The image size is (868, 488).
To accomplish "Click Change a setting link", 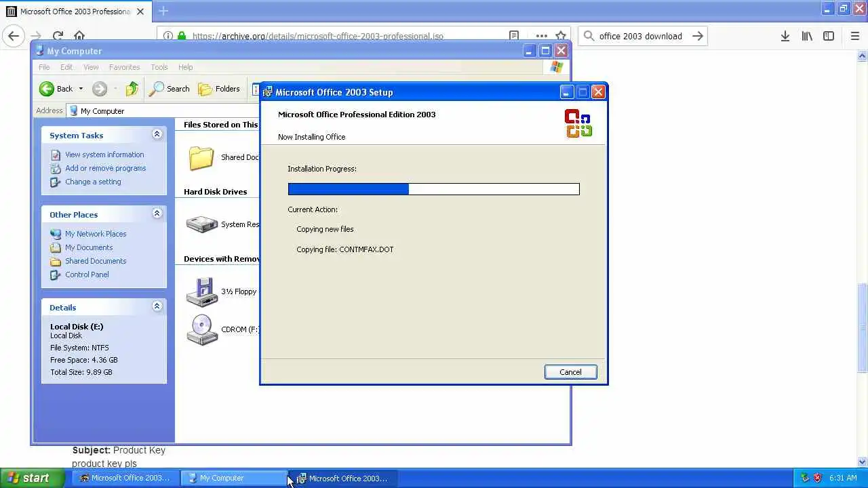I will click(x=93, y=182).
